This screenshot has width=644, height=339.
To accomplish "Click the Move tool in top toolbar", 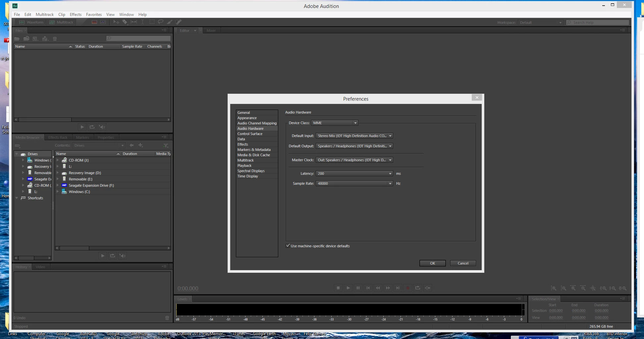I will click(116, 22).
